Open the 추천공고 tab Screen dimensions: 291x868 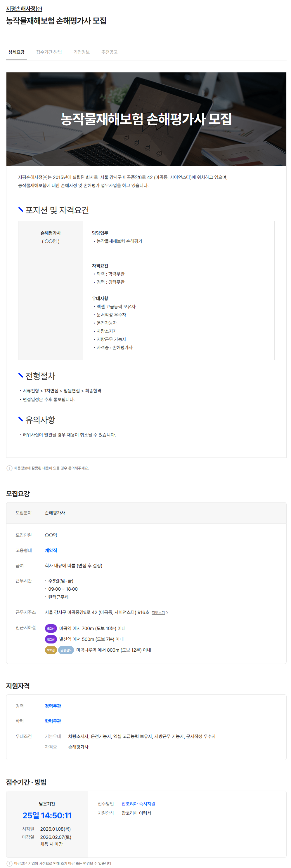(109, 52)
